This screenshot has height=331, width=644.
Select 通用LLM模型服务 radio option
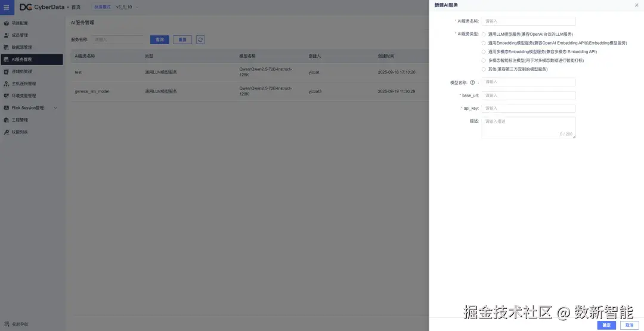click(484, 35)
